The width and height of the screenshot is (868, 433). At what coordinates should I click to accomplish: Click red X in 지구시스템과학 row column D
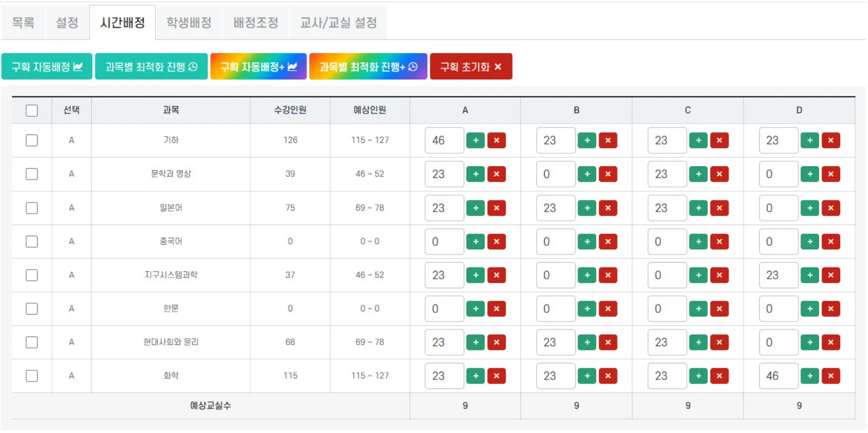pyautogui.click(x=830, y=275)
